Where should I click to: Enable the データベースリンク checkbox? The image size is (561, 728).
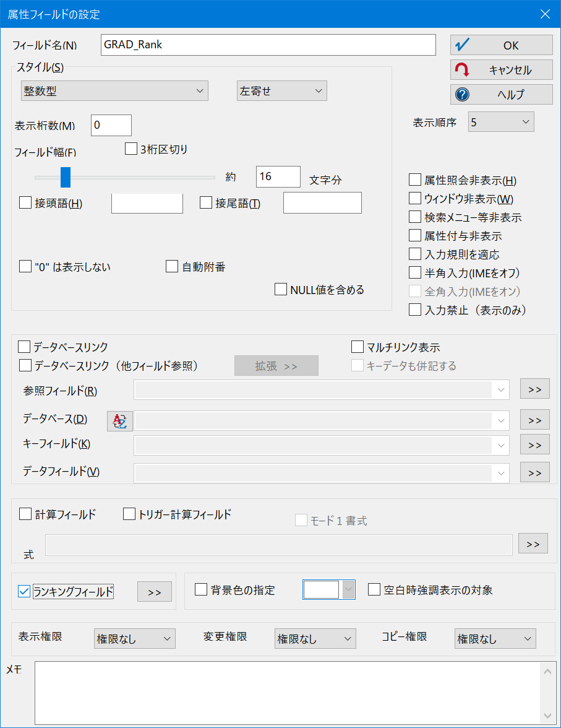24,347
